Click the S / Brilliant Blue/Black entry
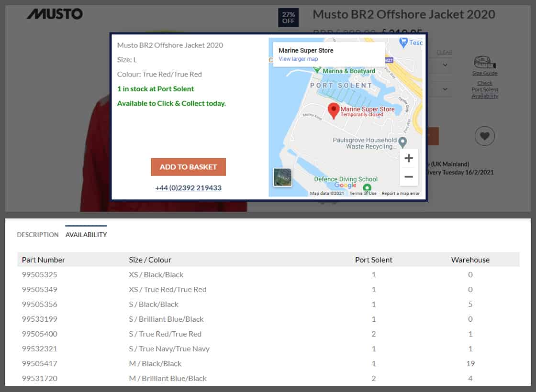The width and height of the screenshot is (536, 392). pos(166,319)
